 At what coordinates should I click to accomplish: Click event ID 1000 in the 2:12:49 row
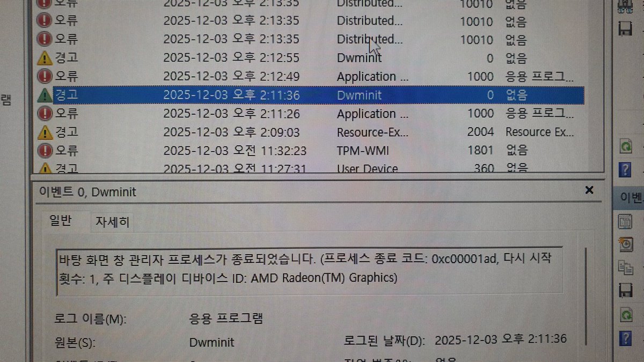tap(480, 77)
